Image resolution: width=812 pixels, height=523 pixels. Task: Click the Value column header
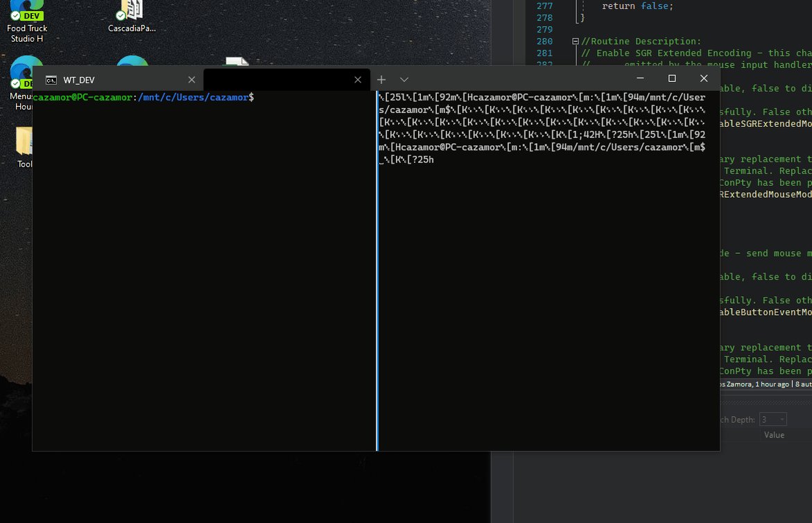[774, 434]
